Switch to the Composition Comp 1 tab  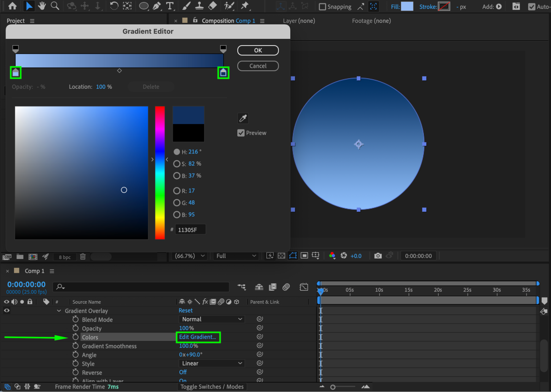229,21
